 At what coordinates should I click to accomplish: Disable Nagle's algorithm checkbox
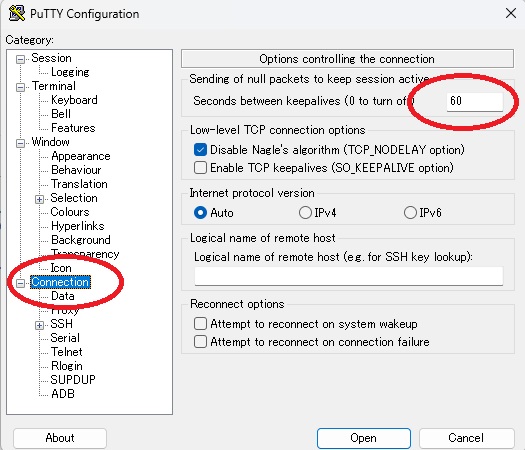200,150
